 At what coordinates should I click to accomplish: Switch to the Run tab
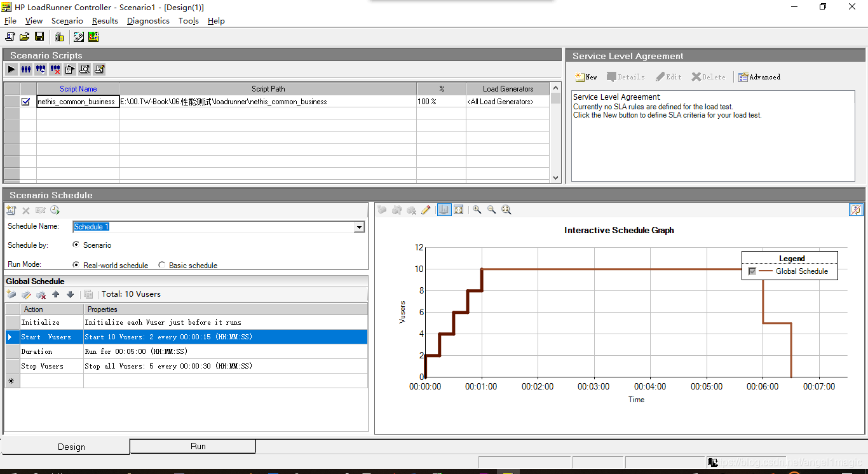193,446
